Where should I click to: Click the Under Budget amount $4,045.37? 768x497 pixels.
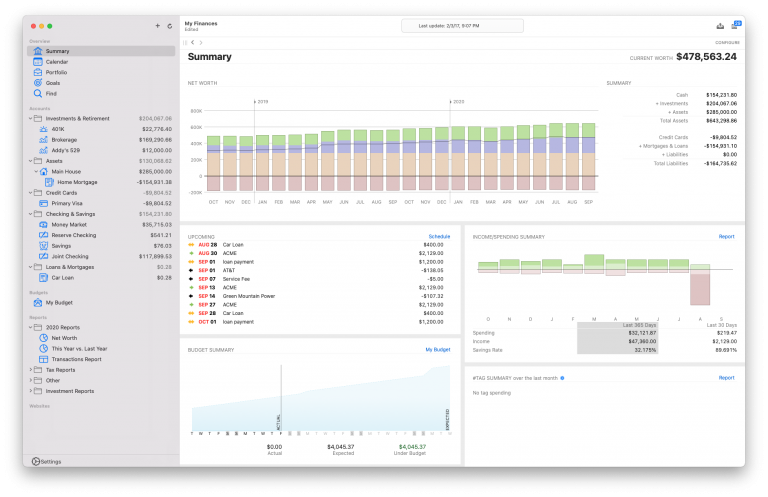412,447
